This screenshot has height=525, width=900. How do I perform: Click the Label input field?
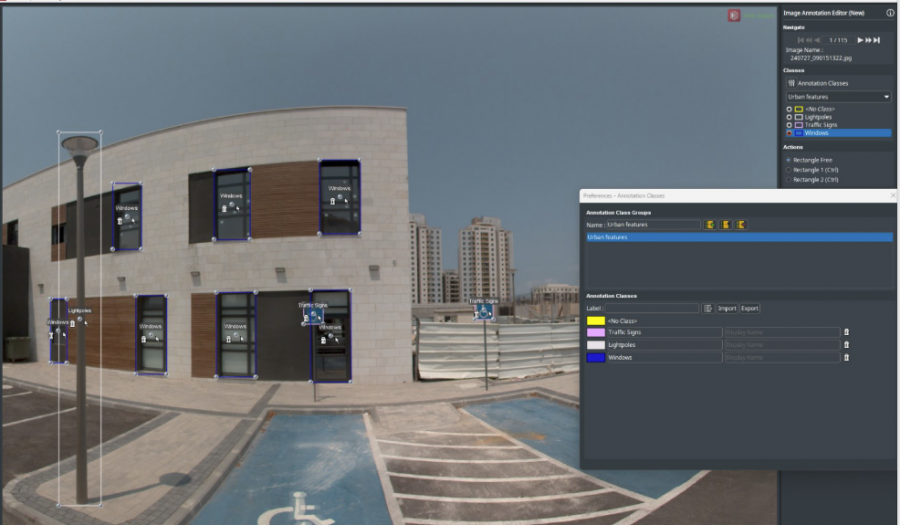[651, 309]
